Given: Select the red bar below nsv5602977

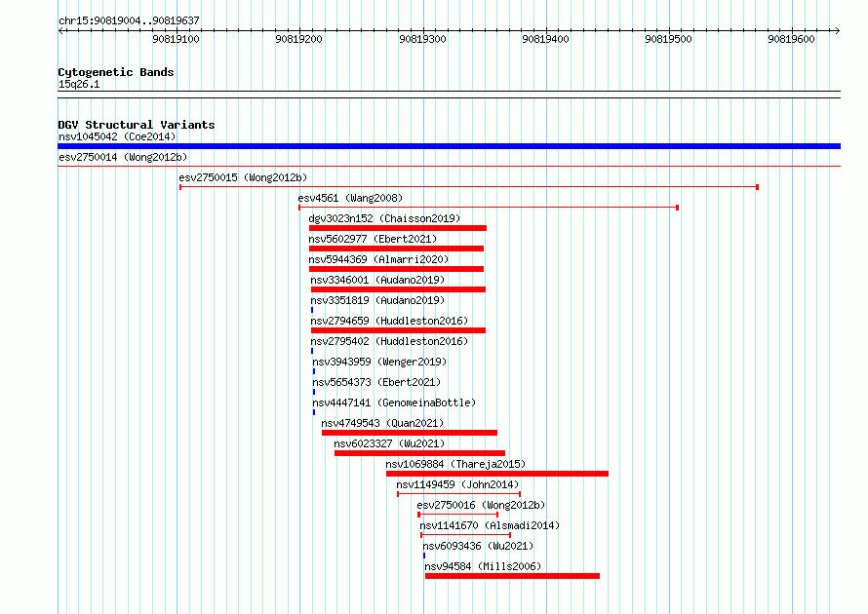Looking at the screenshot, I should point(396,249).
